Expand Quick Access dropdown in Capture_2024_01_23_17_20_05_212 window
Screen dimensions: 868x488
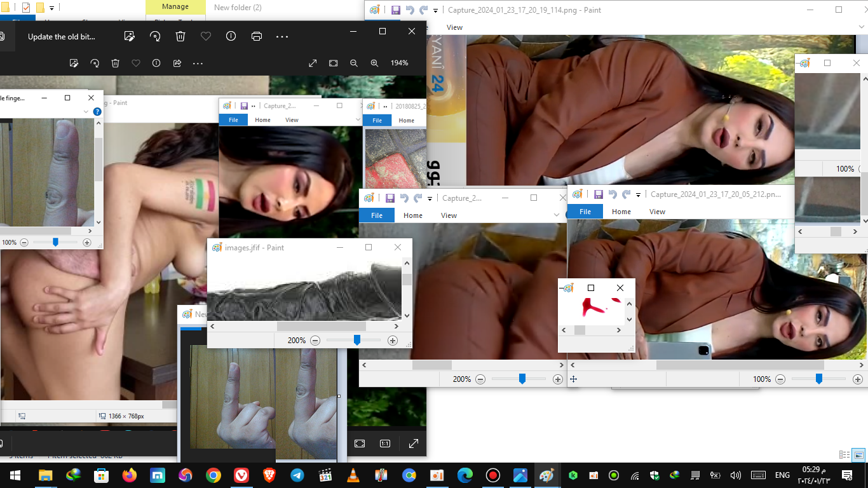coord(638,194)
